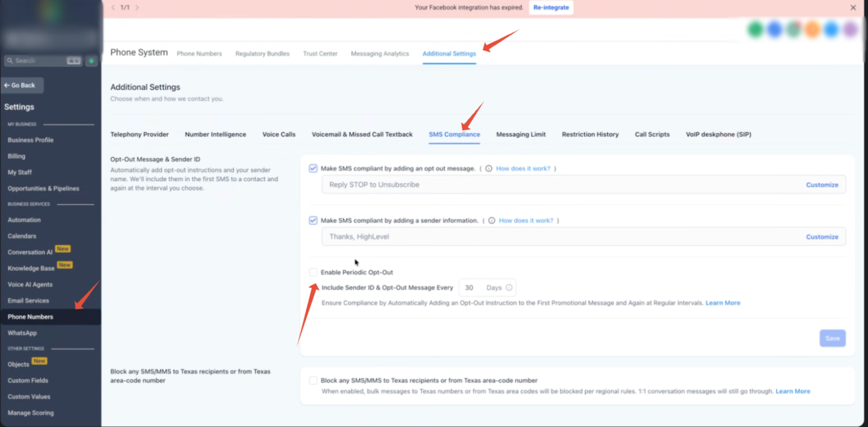Click the orange circular header icon
Viewport: 868px width, 427px height.
(813, 30)
